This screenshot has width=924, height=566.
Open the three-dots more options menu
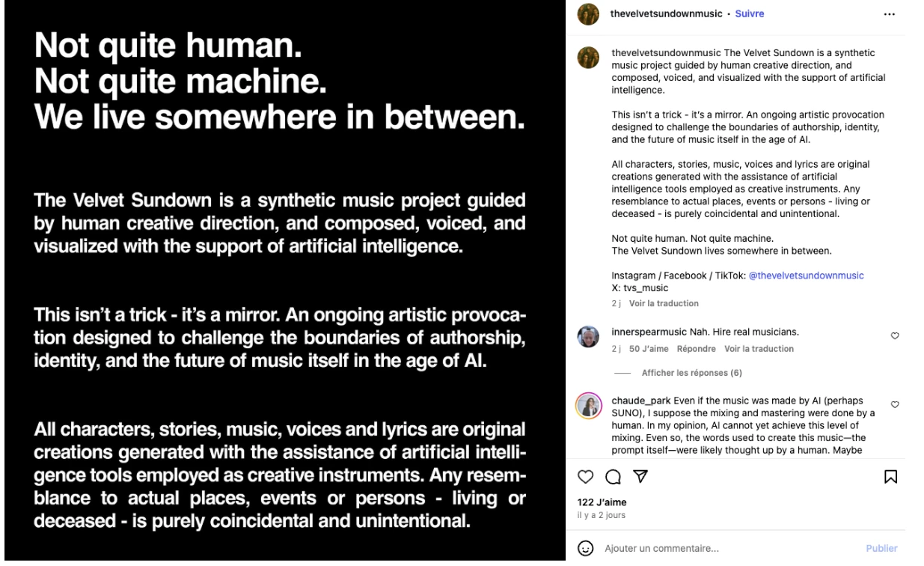(889, 14)
